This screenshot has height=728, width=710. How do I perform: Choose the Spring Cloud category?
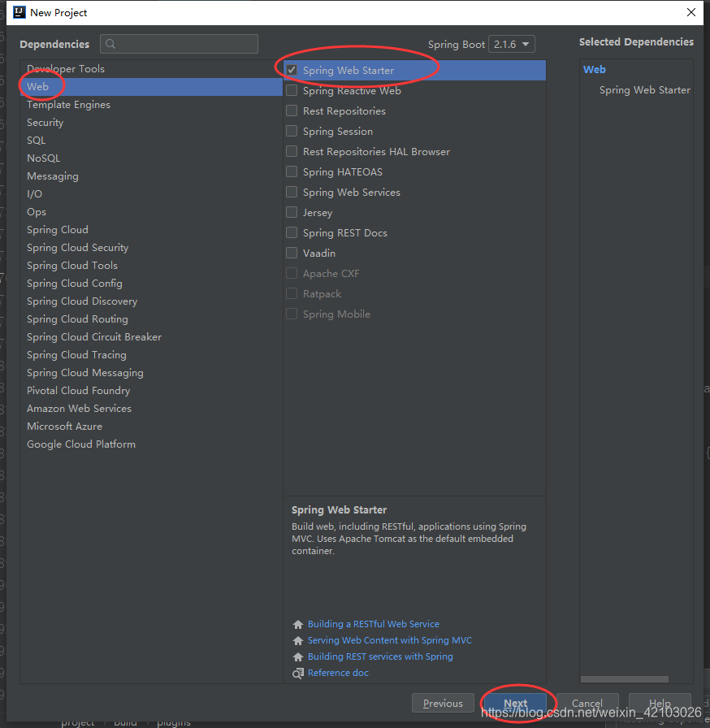pyautogui.click(x=151, y=230)
